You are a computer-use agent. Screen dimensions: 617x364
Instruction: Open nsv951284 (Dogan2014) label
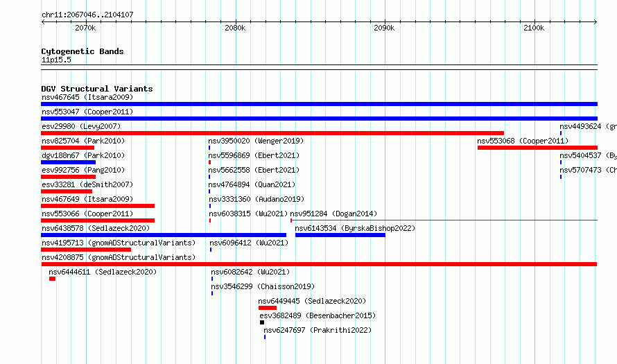pyautogui.click(x=333, y=214)
